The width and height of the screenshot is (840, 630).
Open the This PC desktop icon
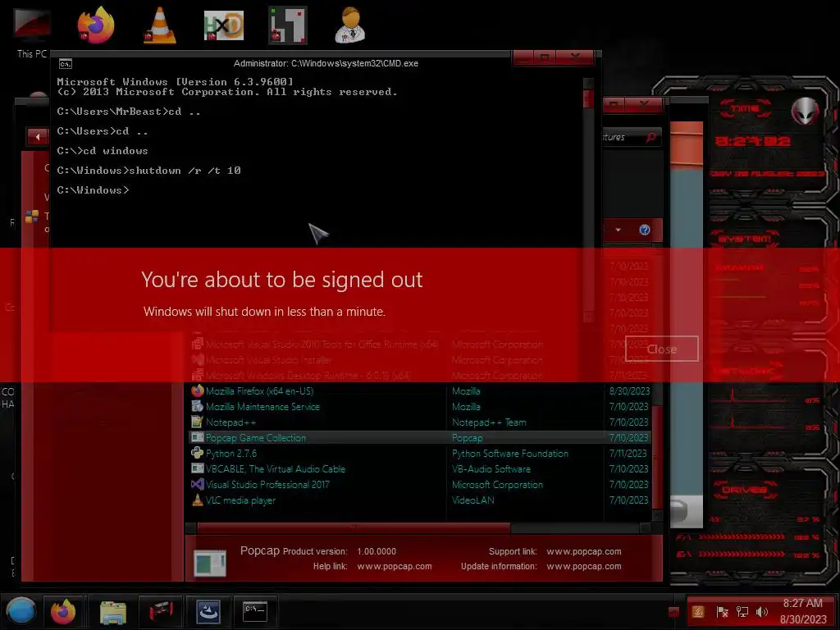32,32
